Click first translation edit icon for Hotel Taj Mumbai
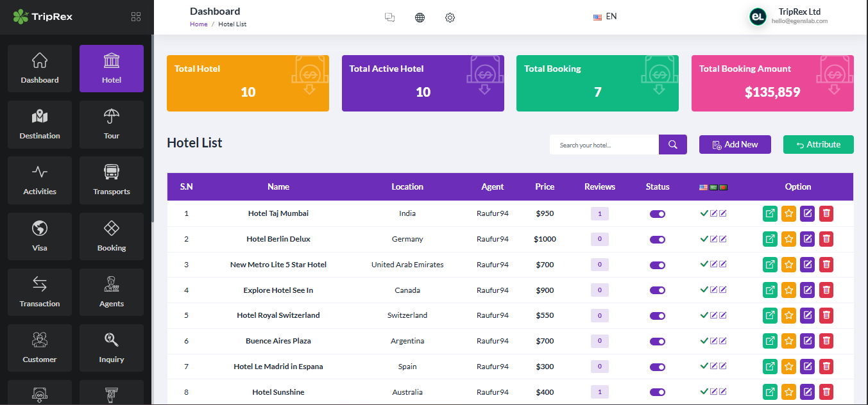 pos(714,213)
